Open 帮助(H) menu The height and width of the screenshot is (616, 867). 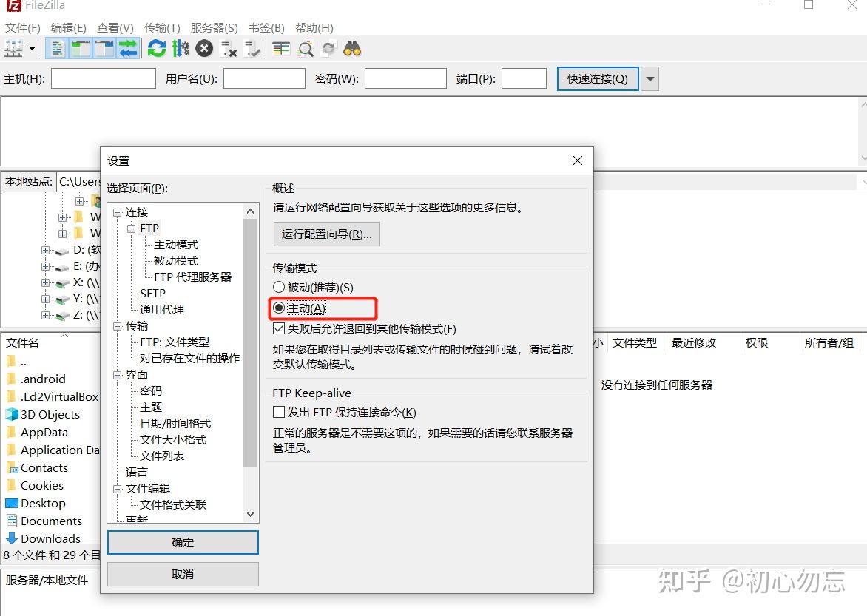(314, 27)
